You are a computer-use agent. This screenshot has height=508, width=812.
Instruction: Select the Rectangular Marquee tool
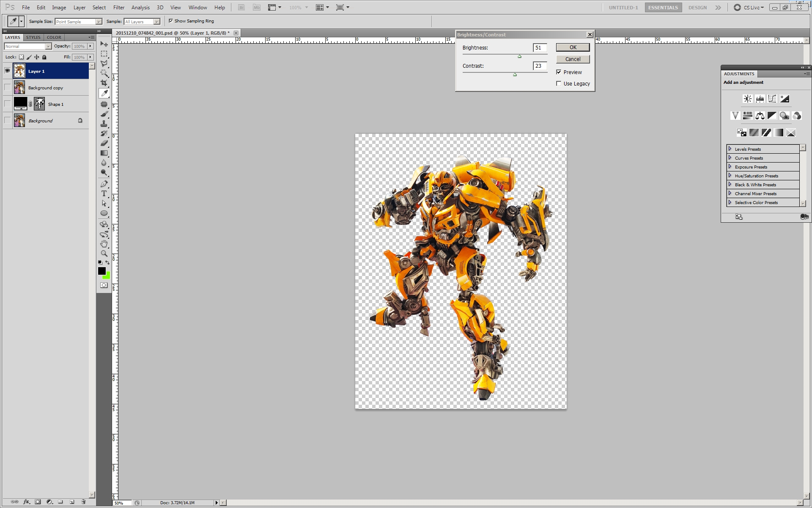click(x=104, y=54)
